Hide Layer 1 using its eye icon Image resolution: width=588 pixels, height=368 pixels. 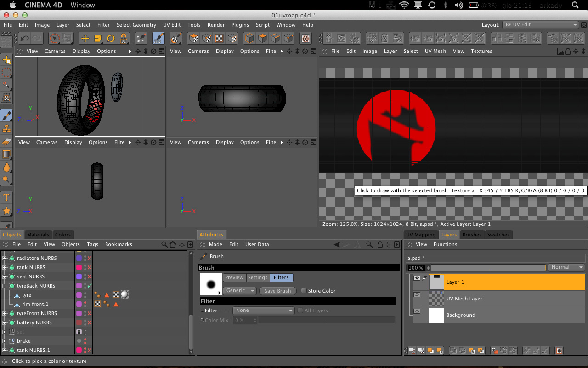point(417,278)
